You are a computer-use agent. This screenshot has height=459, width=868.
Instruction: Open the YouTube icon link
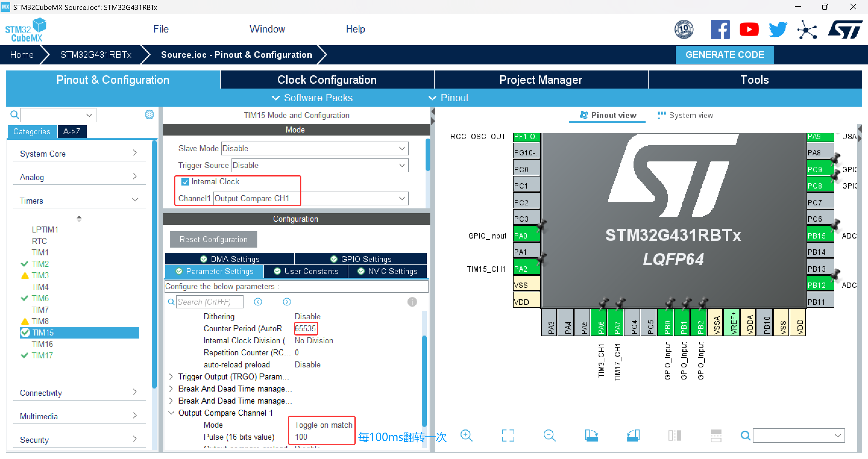[x=749, y=30]
